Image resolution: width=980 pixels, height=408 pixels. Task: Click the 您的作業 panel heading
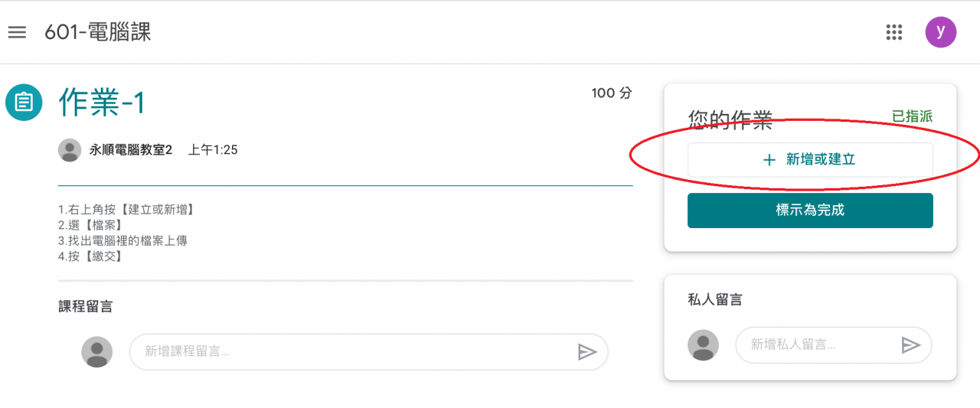pyautogui.click(x=730, y=120)
